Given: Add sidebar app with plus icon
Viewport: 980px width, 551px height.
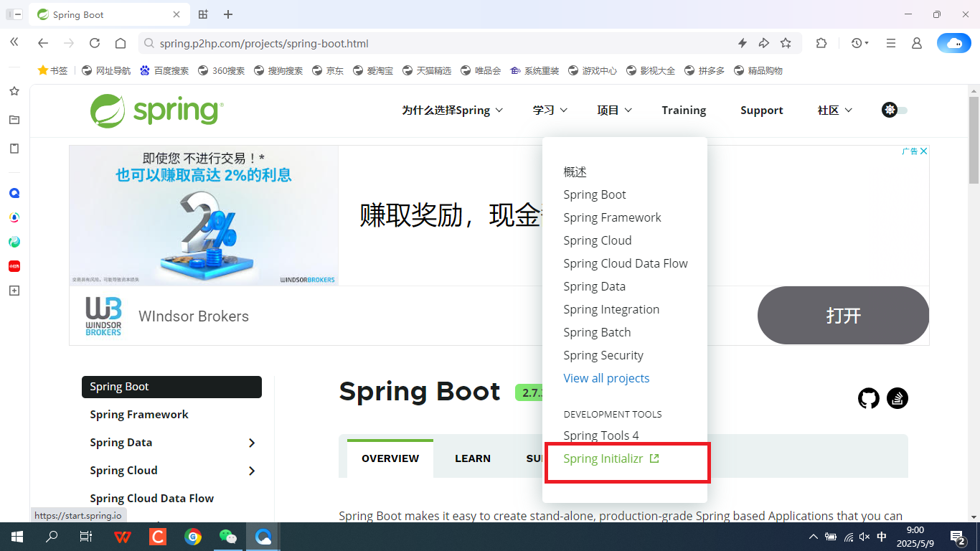Looking at the screenshot, I should pyautogui.click(x=14, y=291).
